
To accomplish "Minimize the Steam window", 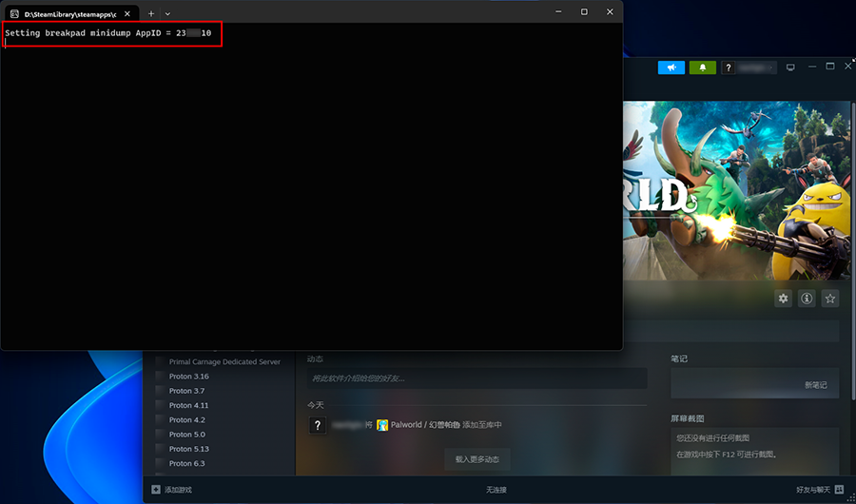I will [812, 66].
